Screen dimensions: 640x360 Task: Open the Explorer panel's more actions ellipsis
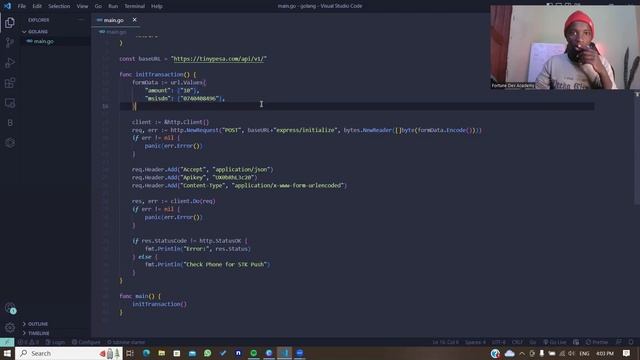pyautogui.click(x=80, y=20)
